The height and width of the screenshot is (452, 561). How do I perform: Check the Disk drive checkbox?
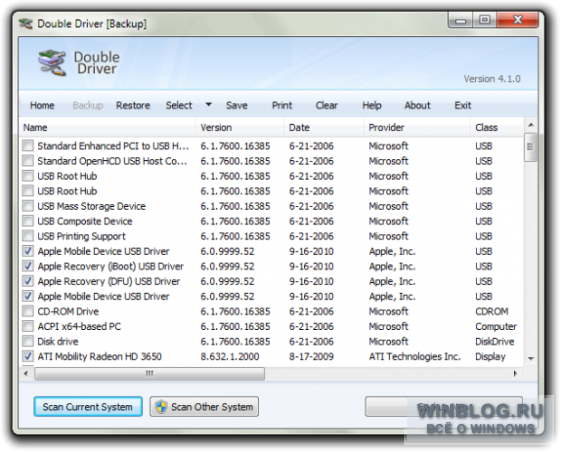(28, 341)
